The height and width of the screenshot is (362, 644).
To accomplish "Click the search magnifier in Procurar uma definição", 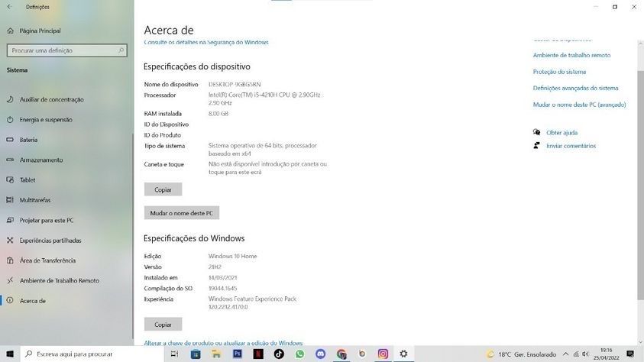I will click(121, 50).
